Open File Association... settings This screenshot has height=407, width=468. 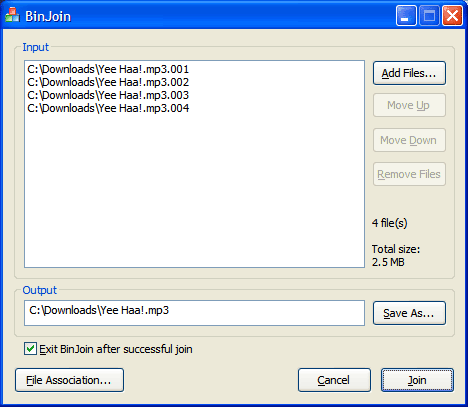[x=69, y=380]
